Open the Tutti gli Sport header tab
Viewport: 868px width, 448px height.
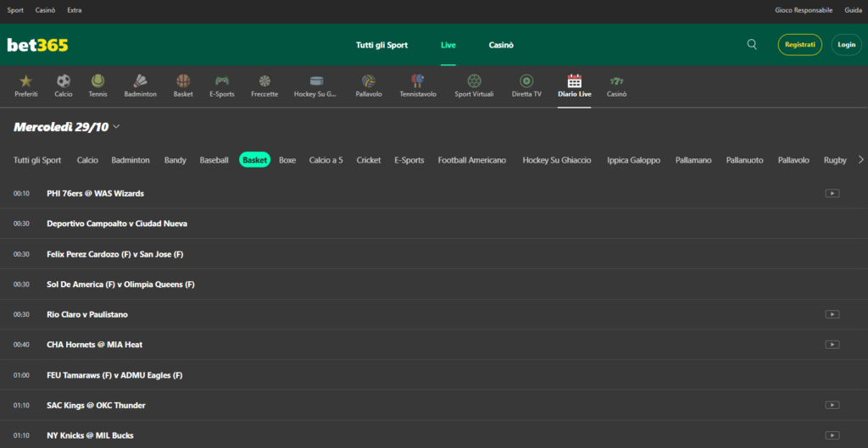tap(381, 45)
